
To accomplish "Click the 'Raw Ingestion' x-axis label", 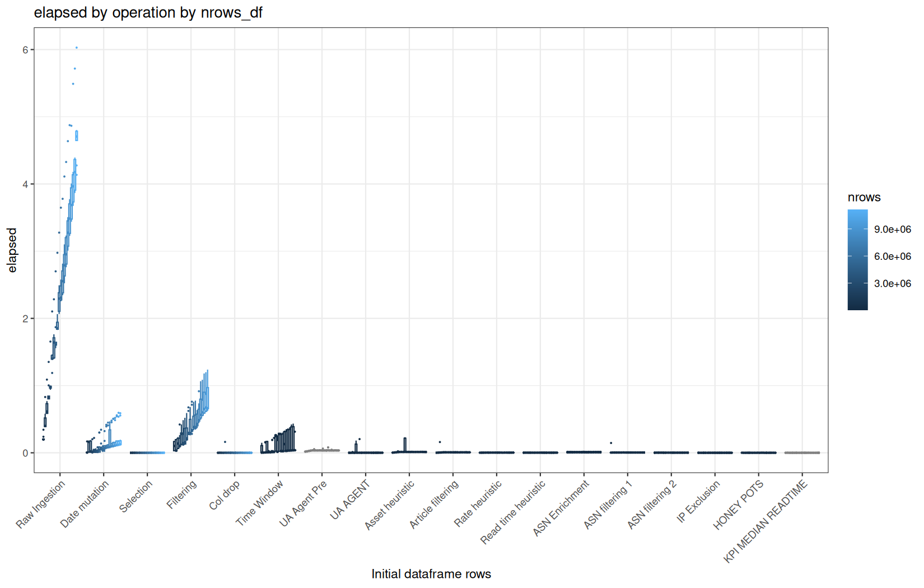I will pos(40,505).
